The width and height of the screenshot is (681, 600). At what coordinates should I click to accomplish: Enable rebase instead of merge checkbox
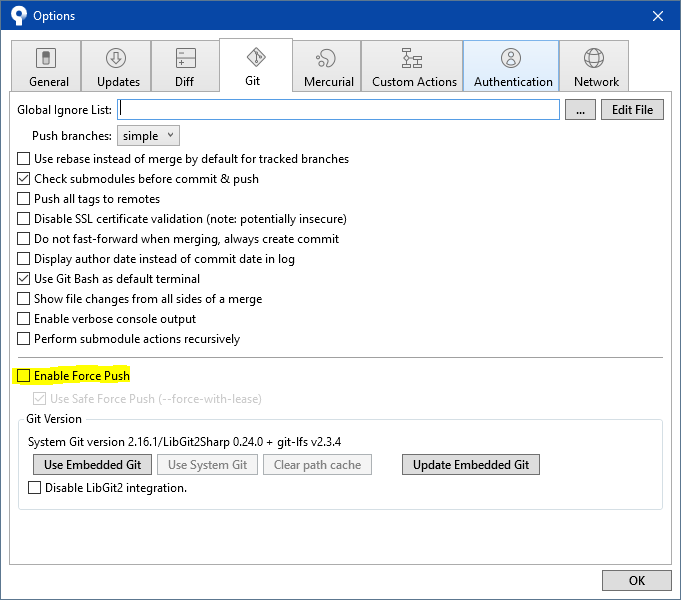point(23,159)
